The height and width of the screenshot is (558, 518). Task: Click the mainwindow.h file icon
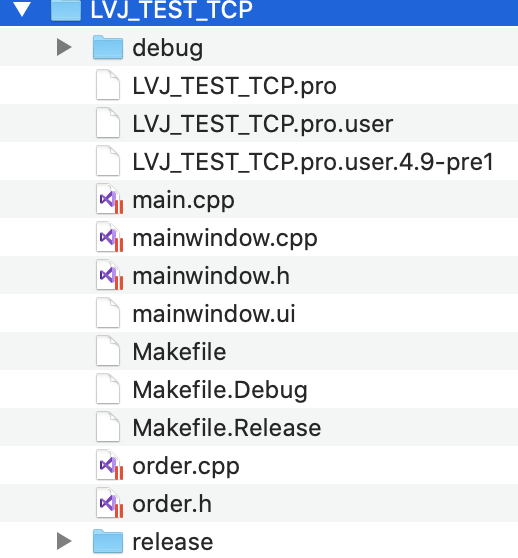coord(110,275)
